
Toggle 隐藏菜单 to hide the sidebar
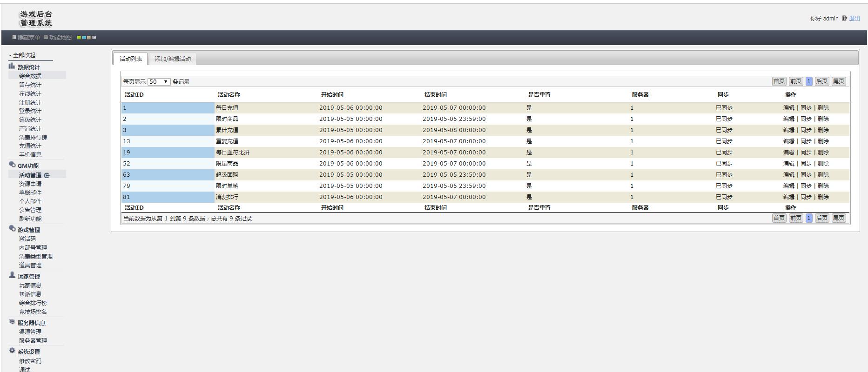pyautogui.click(x=27, y=38)
